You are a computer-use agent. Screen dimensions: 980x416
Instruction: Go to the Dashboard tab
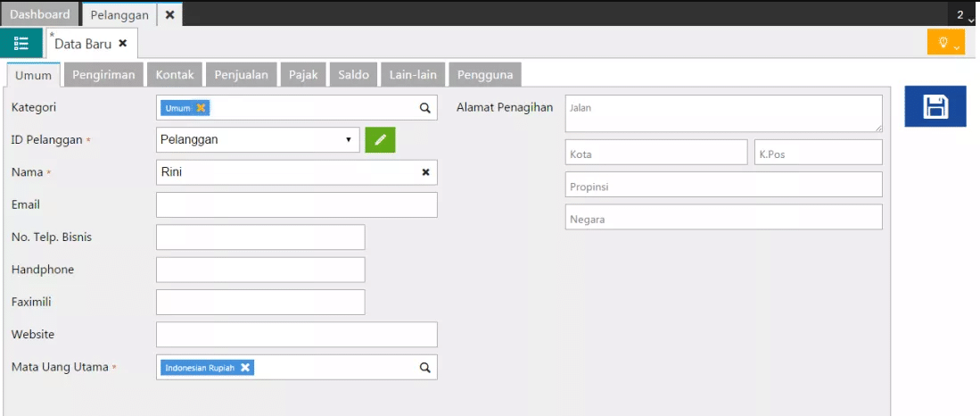(39, 14)
